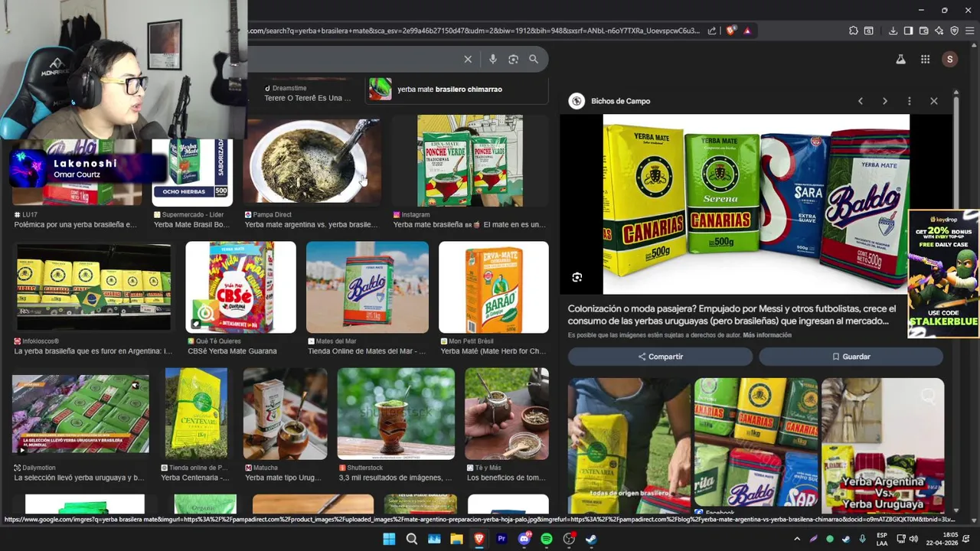Open the keydrop STALKERBLUE ad banner
980x551 pixels.
(x=943, y=273)
